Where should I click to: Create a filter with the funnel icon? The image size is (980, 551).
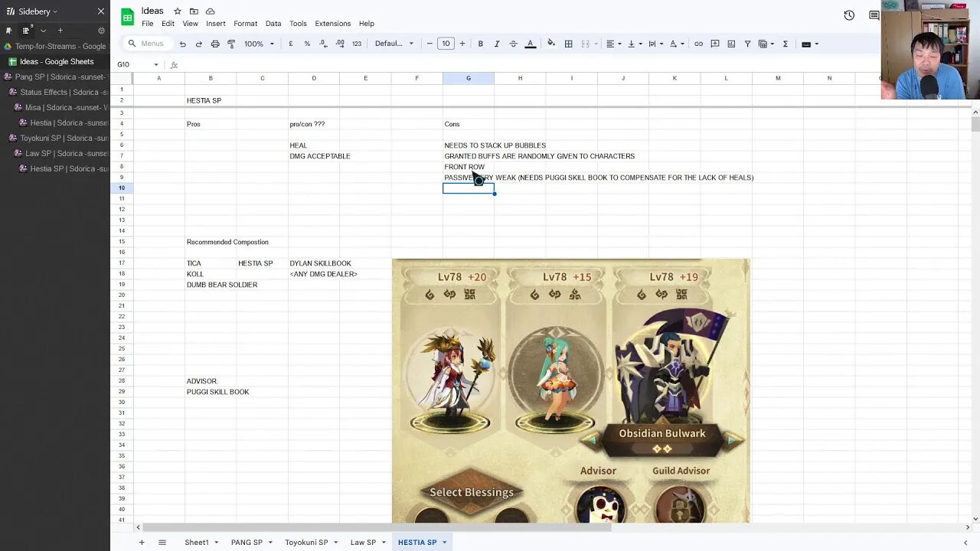pyautogui.click(x=747, y=44)
